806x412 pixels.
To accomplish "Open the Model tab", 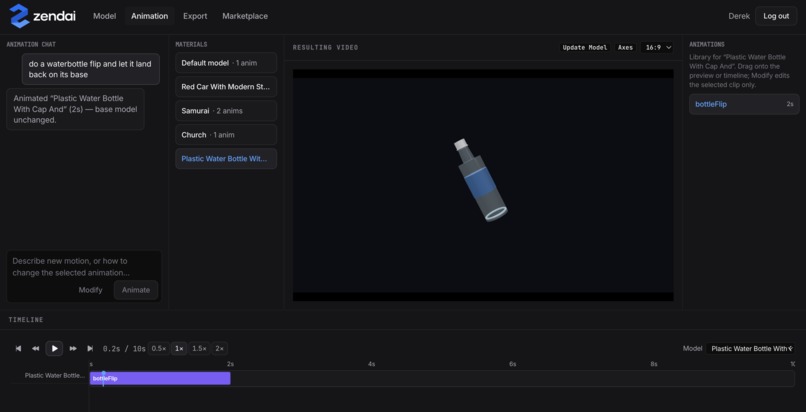I will pyautogui.click(x=104, y=16).
